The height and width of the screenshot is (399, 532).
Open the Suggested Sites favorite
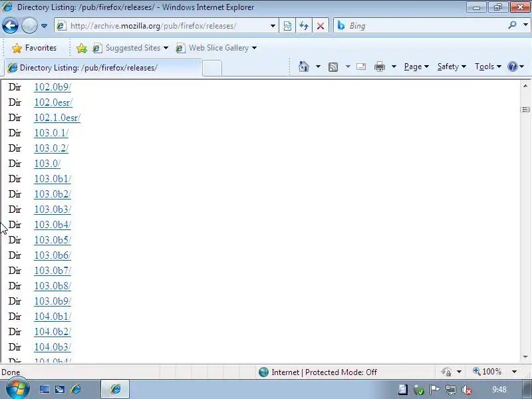[130, 48]
